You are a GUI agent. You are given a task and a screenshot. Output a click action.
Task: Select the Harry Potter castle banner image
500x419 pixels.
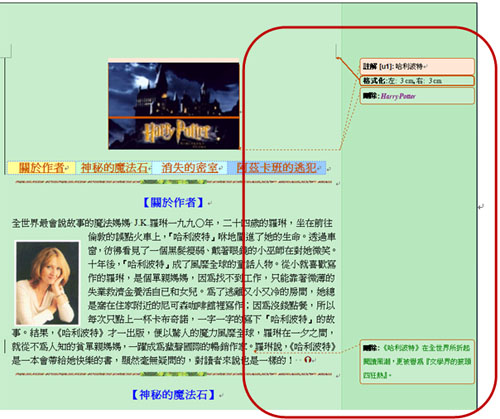pos(174,105)
